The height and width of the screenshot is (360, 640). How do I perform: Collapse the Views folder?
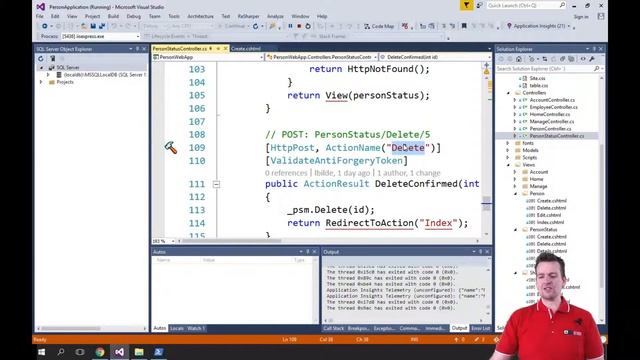[x=509, y=165]
